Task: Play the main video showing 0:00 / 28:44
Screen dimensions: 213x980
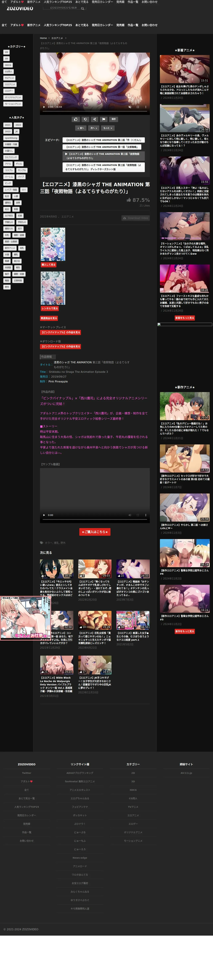Action: 44,107
